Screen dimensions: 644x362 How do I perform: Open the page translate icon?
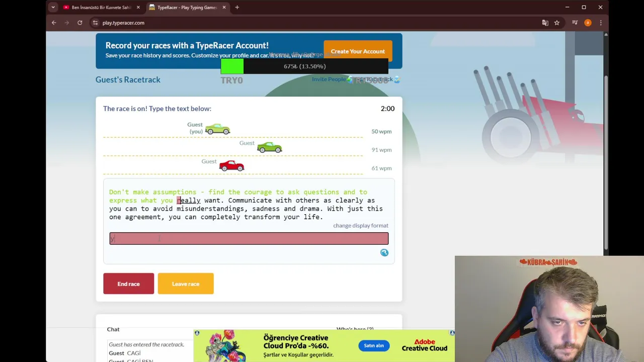(545, 23)
